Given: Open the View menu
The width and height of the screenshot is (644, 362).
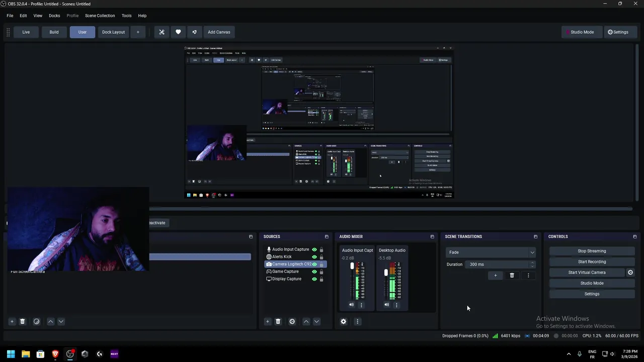Looking at the screenshot, I should click(38, 16).
